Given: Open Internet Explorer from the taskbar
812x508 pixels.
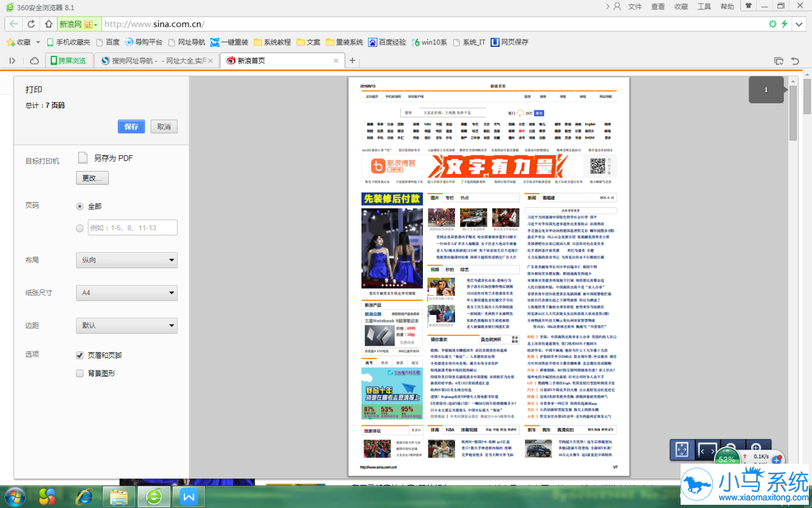Looking at the screenshot, I should click(x=83, y=496).
